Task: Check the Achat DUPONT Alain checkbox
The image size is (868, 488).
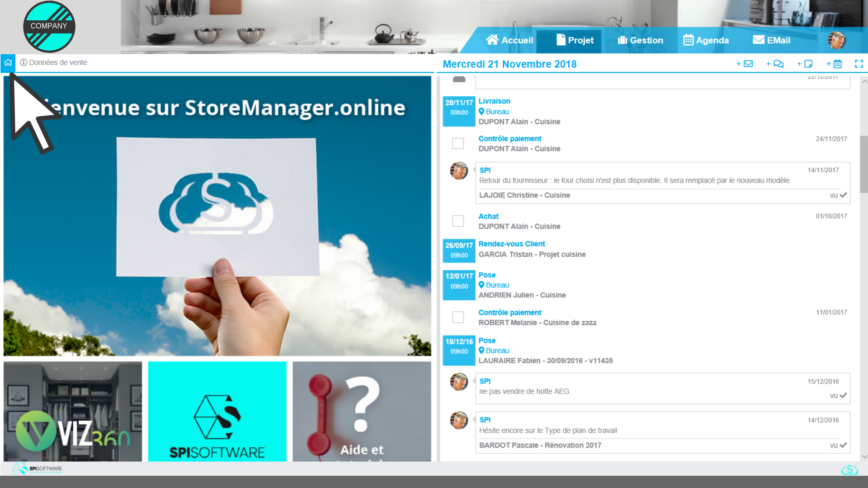Action: click(458, 221)
